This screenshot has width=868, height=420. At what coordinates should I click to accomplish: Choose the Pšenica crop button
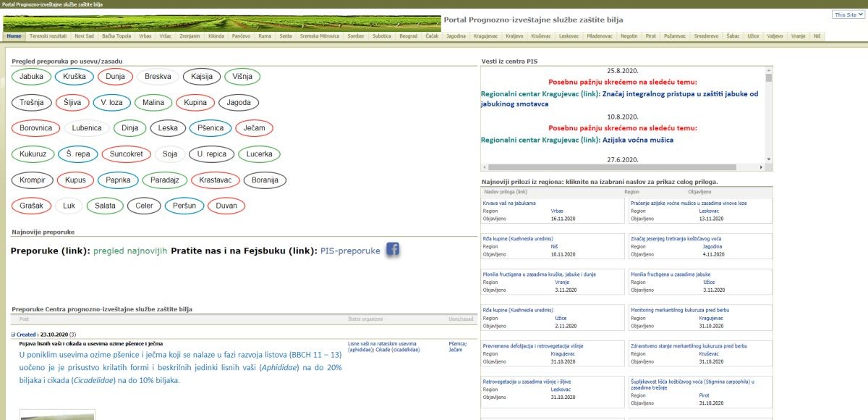210,128
